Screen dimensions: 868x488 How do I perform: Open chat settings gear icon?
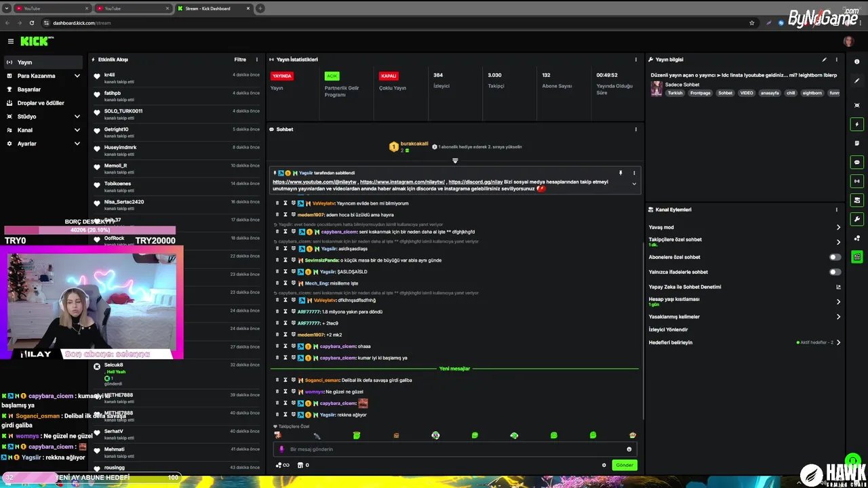pyautogui.click(x=604, y=465)
